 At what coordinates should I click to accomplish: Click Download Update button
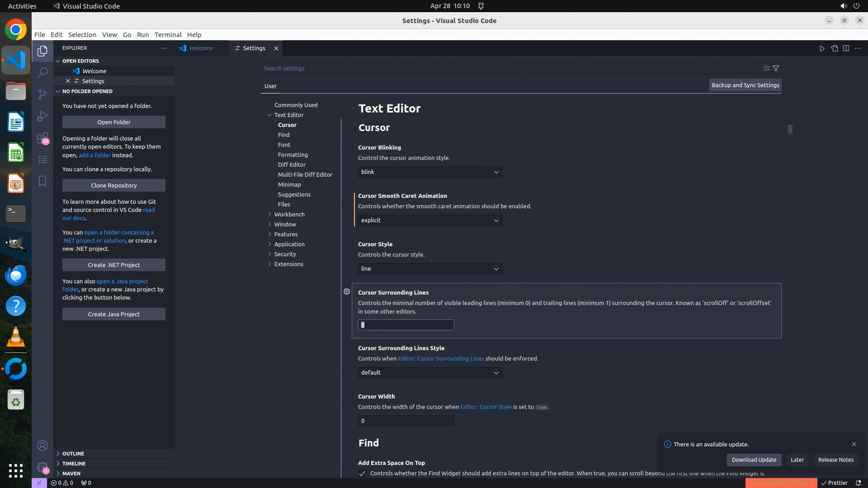point(754,460)
